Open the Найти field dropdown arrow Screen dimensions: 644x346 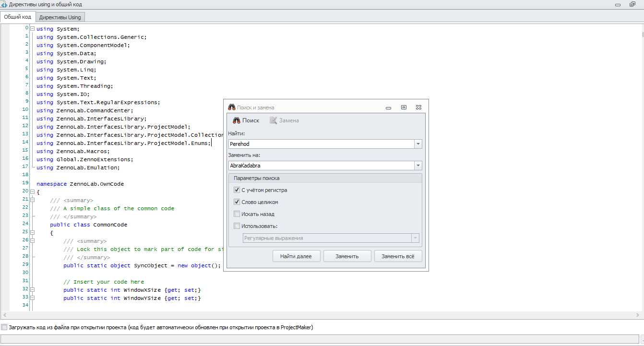click(418, 144)
